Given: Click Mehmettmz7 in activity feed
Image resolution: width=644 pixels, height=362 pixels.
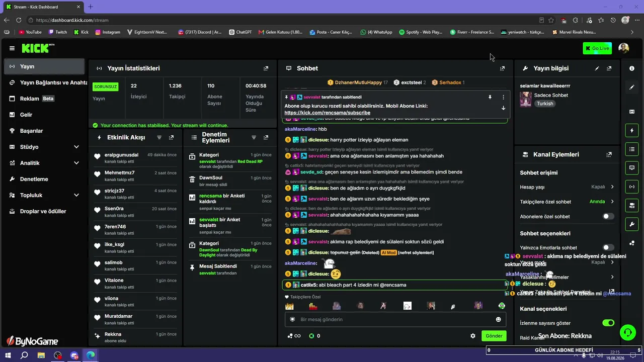Looking at the screenshot, I should pyautogui.click(x=119, y=173).
